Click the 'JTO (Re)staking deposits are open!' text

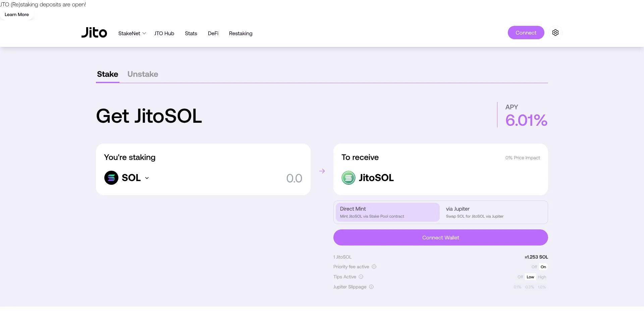43,5
